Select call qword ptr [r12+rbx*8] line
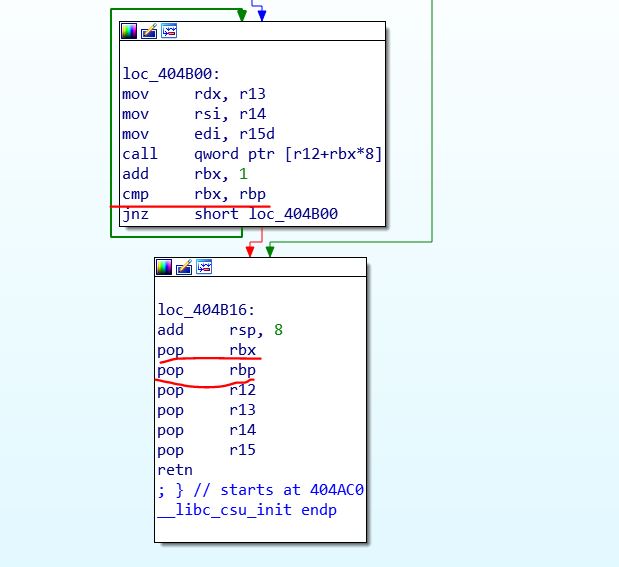This screenshot has height=567, width=619. coord(252,154)
